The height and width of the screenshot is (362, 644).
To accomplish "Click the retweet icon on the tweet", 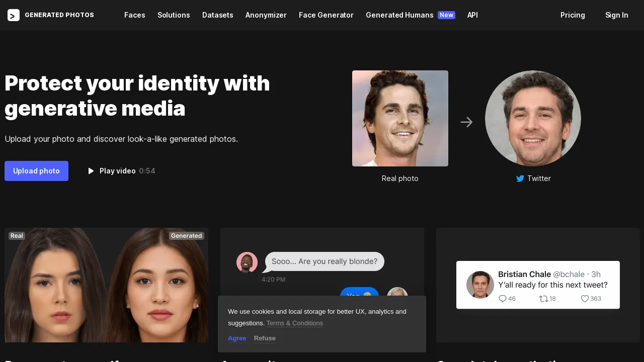I will (543, 299).
